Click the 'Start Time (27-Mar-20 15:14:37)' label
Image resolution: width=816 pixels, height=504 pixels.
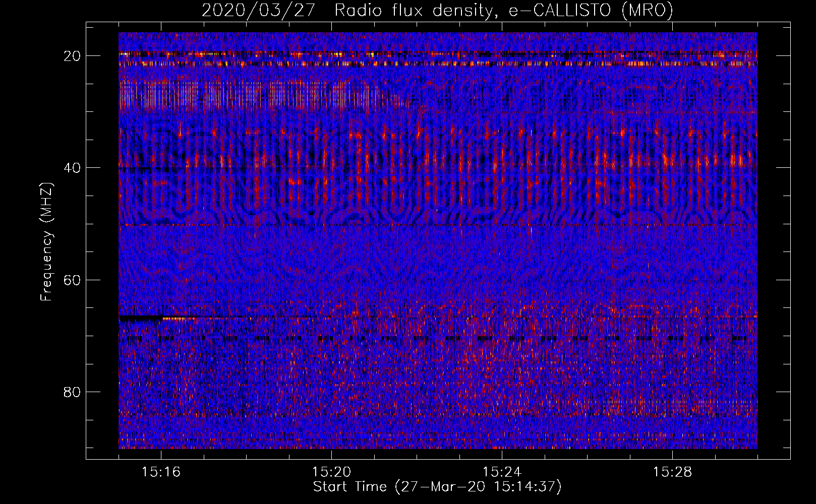pyautogui.click(x=437, y=487)
